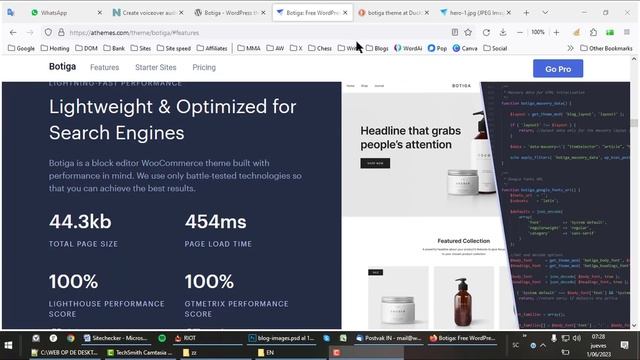Open the Windows Start menu
Screen dimensions: 640x360
tap(9, 345)
